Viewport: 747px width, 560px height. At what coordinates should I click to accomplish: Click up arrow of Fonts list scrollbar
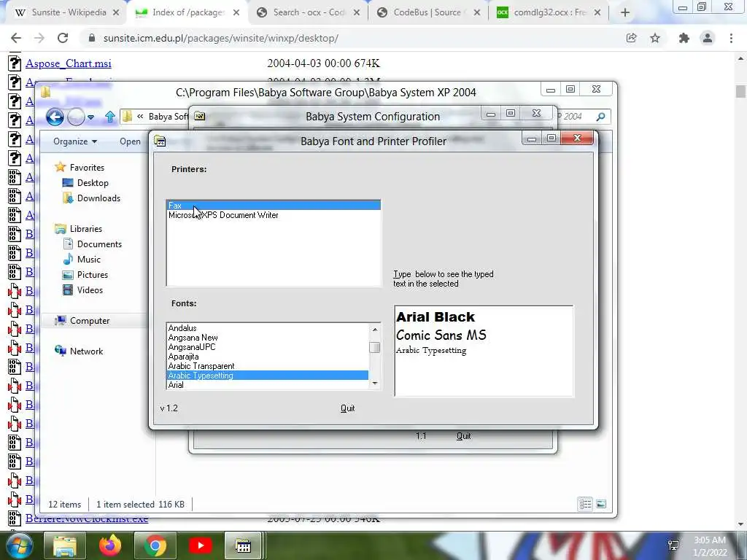(x=375, y=330)
